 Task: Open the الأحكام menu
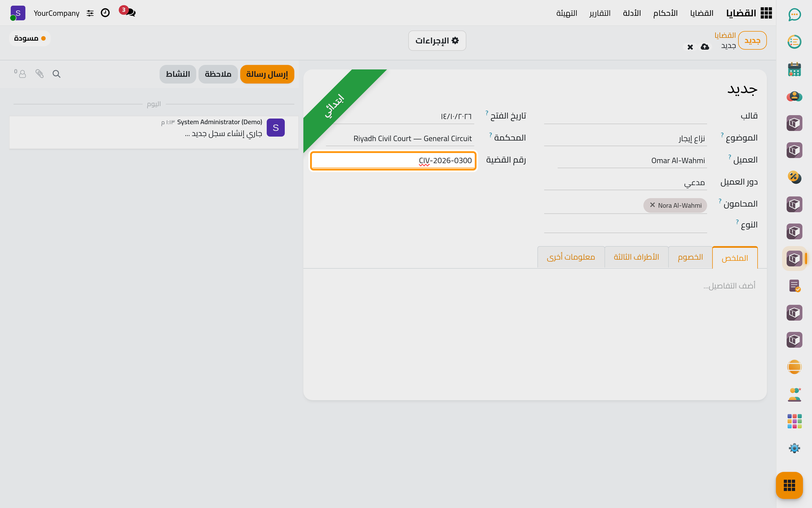coord(665,13)
